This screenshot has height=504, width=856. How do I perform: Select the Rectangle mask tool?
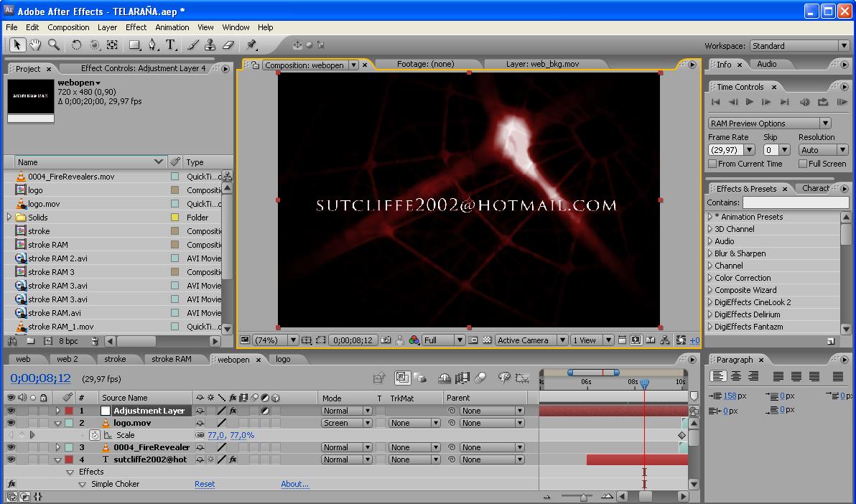[134, 45]
